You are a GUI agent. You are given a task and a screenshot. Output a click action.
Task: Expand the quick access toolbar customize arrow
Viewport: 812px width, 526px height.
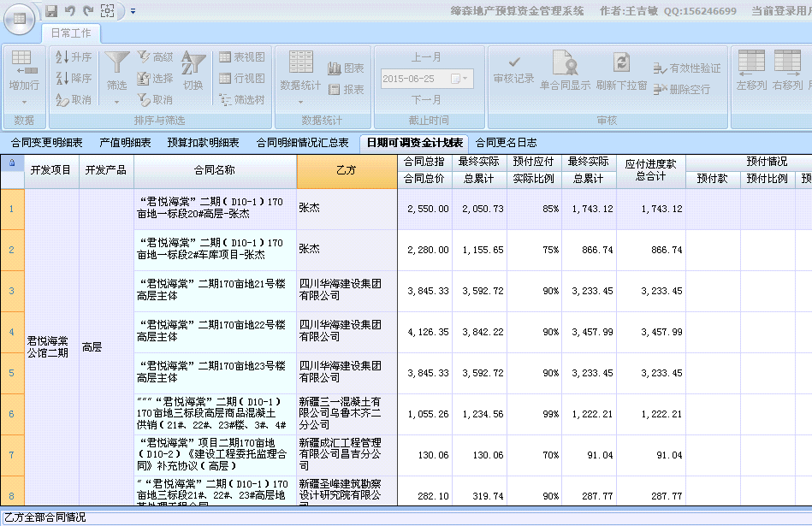pyautogui.click(x=133, y=11)
